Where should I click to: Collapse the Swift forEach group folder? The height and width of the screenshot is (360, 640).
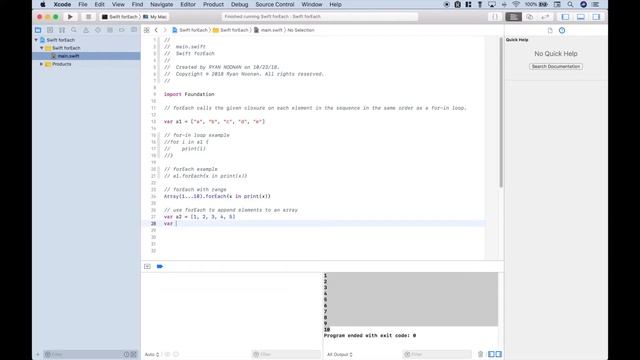tap(42, 48)
